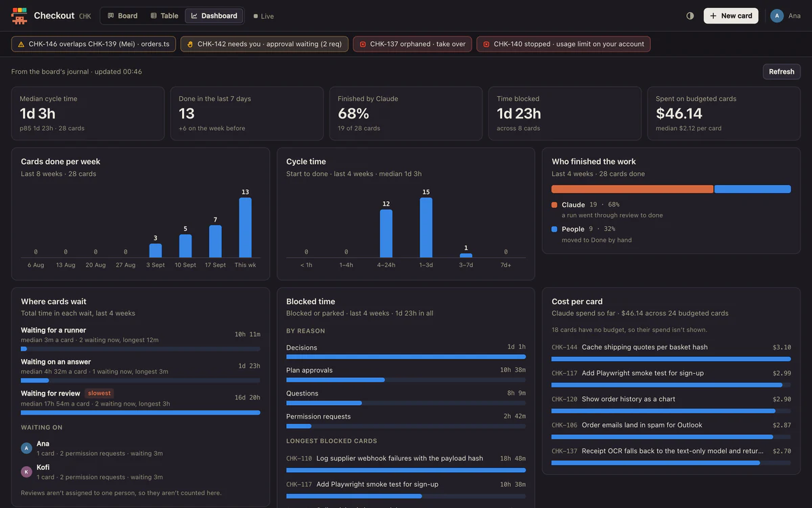This screenshot has height=508, width=812.
Task: Click the 4–24h cycle time bar
Action: click(x=386, y=234)
